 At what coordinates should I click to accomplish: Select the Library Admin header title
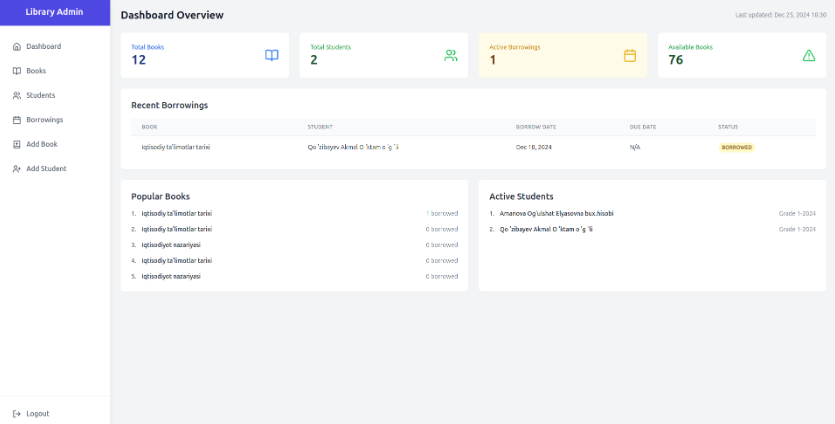55,12
